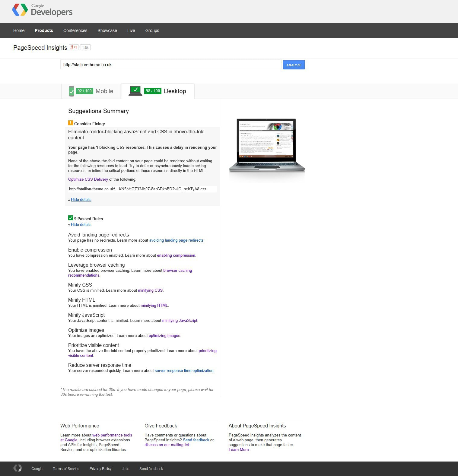Viewport: 458px width, 476px height.
Task: Open the server response time optimization link
Action: point(184,371)
